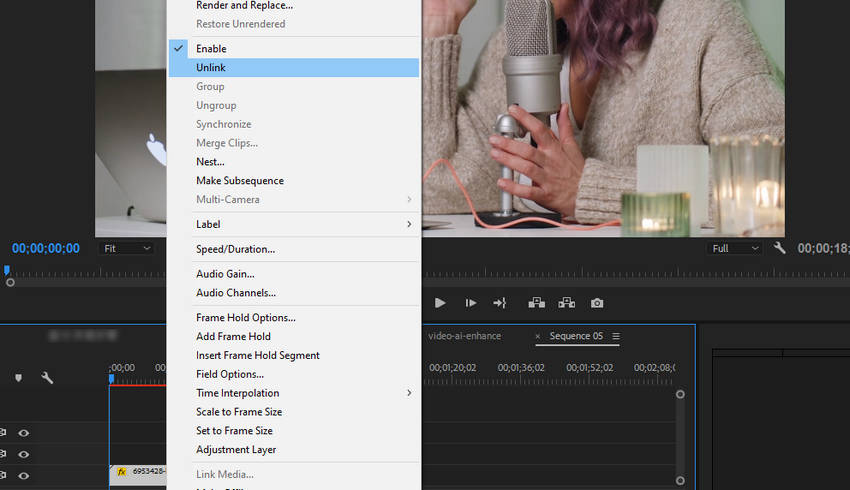Screen dimensions: 850x490
Task: Add marker using timeline marker icon
Action: coord(18,377)
